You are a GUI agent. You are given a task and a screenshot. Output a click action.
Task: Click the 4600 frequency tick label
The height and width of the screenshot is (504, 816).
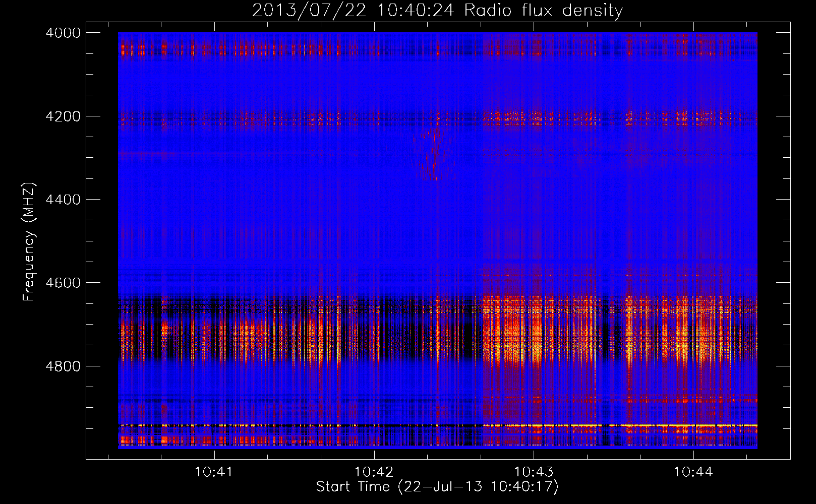pyautogui.click(x=63, y=283)
